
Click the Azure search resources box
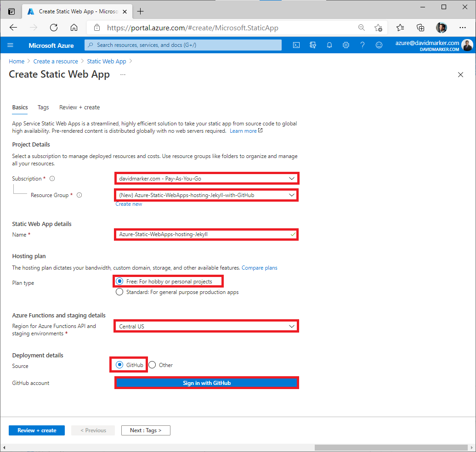(x=183, y=45)
